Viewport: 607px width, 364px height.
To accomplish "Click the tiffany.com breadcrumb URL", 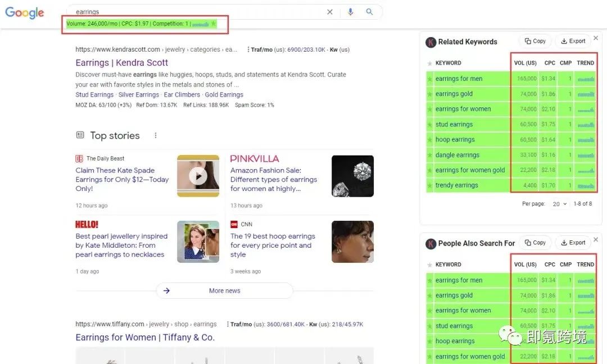I will tap(146, 324).
